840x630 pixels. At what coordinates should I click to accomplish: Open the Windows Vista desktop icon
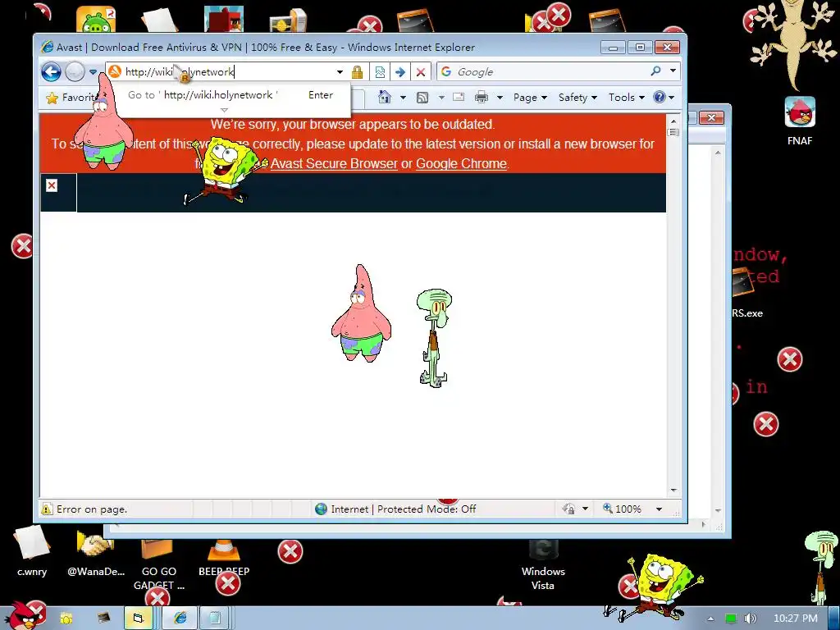click(x=543, y=564)
